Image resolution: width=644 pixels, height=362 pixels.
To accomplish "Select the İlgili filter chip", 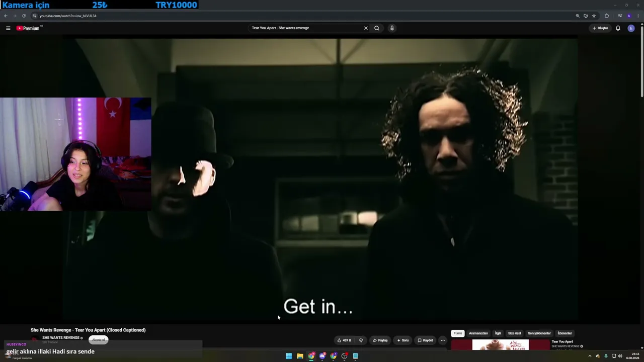I will (x=498, y=333).
